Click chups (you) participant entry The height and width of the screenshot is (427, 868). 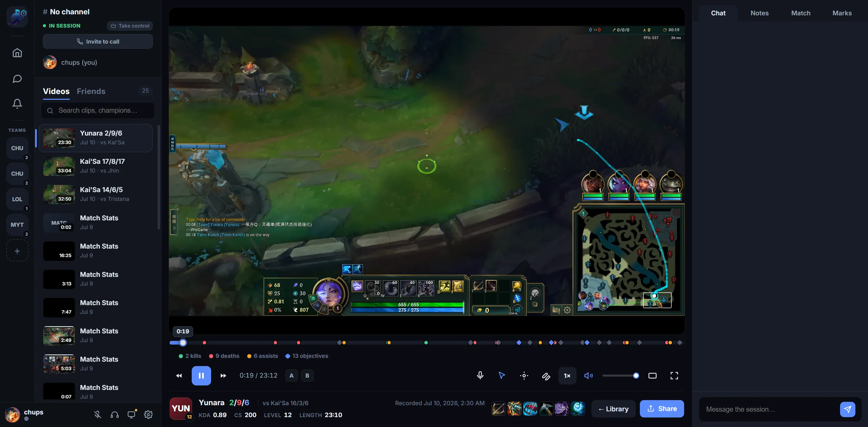[x=98, y=62]
